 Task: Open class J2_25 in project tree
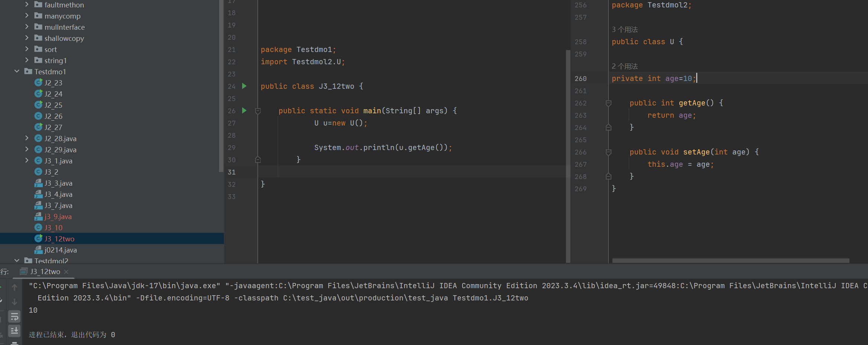click(x=53, y=105)
